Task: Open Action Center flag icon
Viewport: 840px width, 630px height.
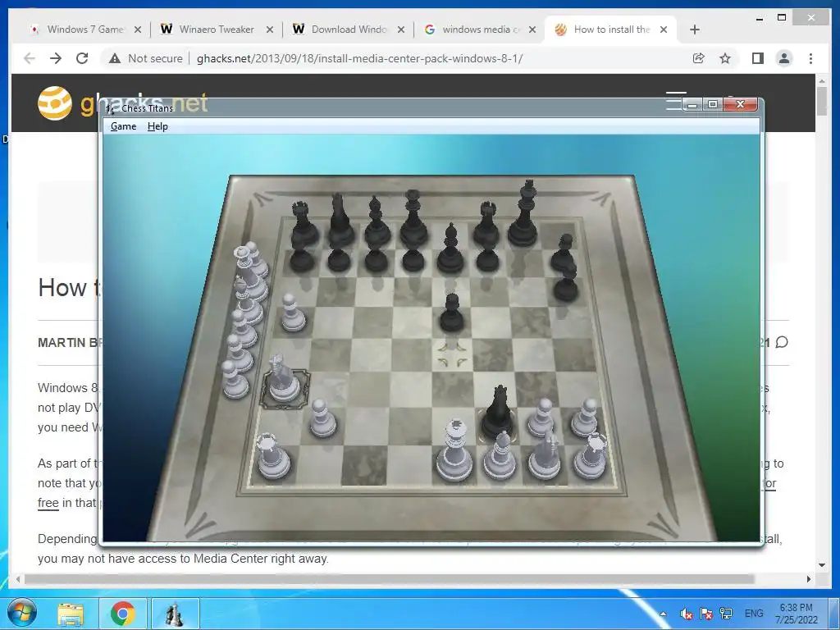Action: tap(706, 614)
